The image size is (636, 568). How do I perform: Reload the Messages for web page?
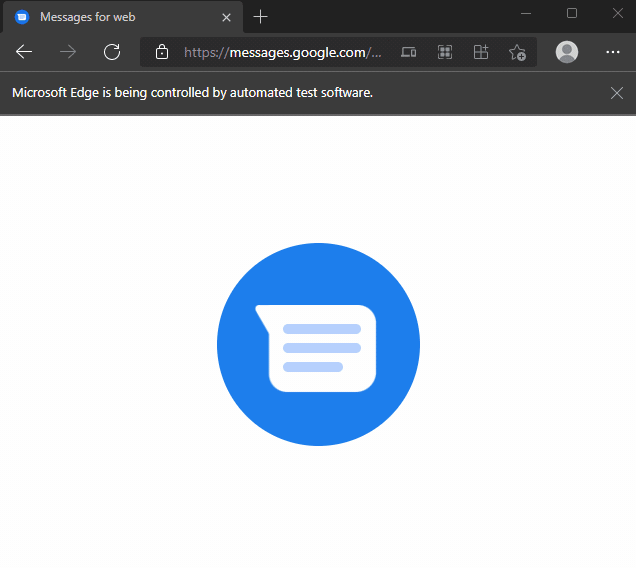point(112,52)
